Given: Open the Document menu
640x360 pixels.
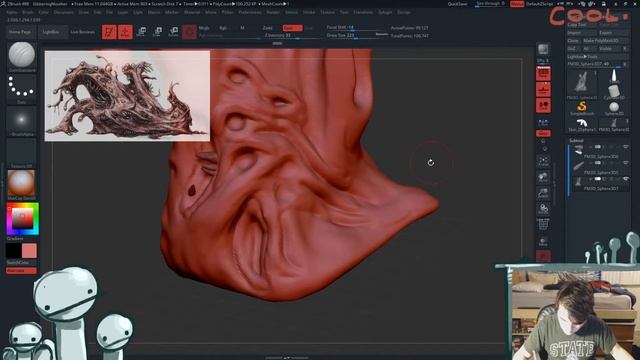Looking at the screenshot, I should click(64, 12).
